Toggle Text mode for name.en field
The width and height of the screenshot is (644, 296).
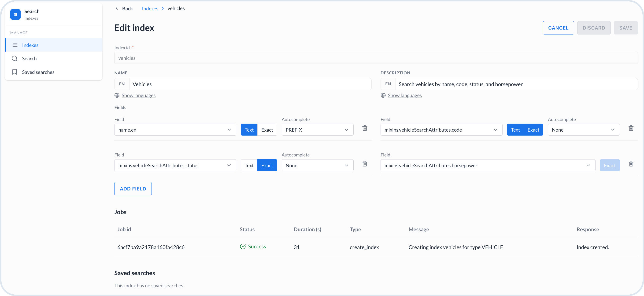(x=249, y=130)
